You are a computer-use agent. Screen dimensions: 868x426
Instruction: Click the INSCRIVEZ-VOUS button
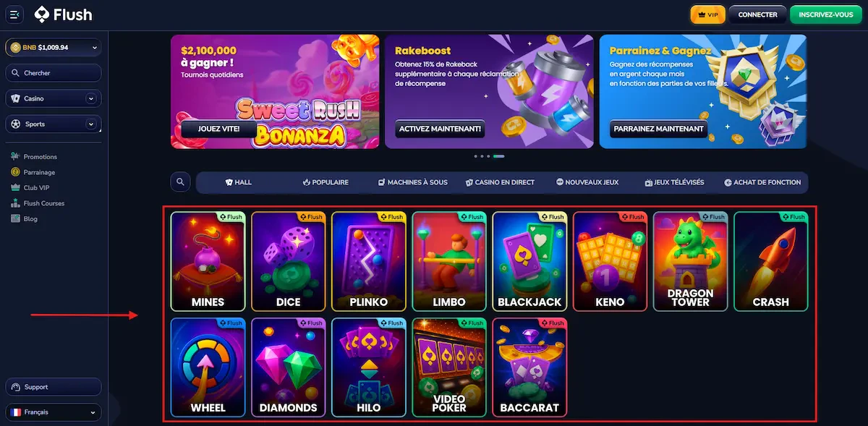(826, 14)
